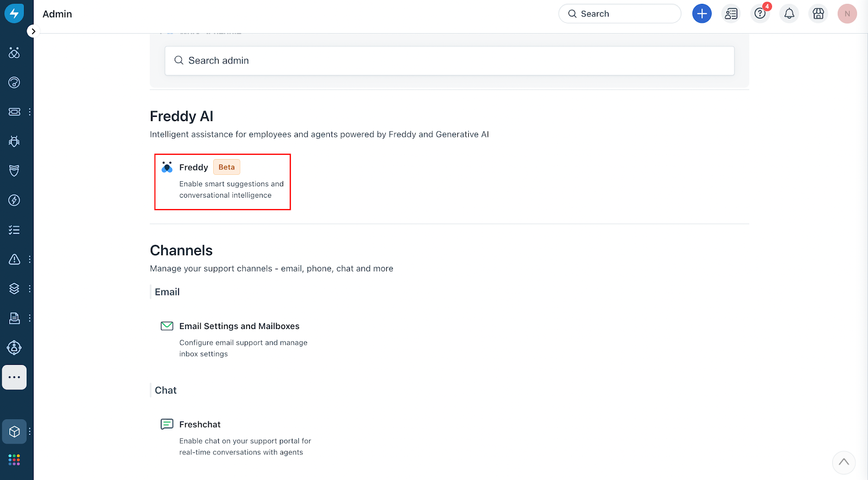
Task: Open Changes via the shield icon
Action: click(x=14, y=170)
